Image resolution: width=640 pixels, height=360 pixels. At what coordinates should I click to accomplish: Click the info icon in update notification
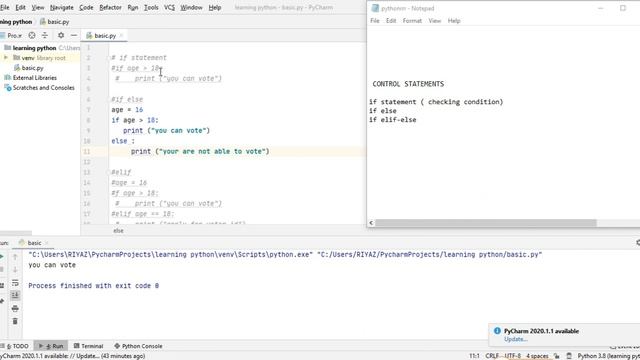click(x=497, y=331)
